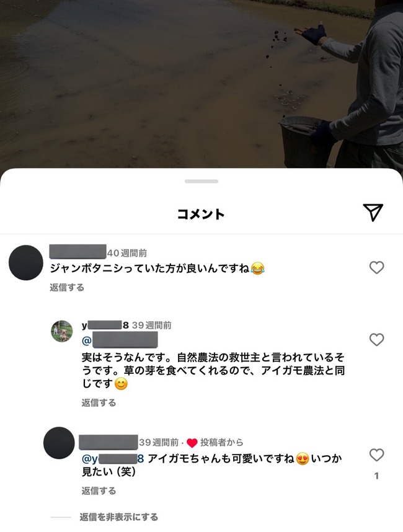Like the アイガモちゃん reply comment
Image resolution: width=403 pixels, height=532 pixels.
376,455
